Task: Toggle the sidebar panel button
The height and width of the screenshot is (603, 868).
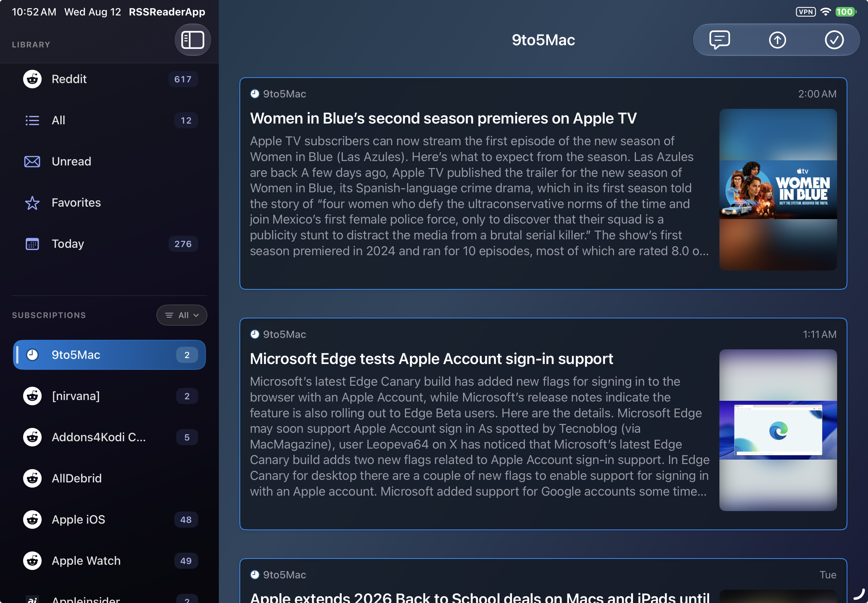Action: [x=193, y=40]
